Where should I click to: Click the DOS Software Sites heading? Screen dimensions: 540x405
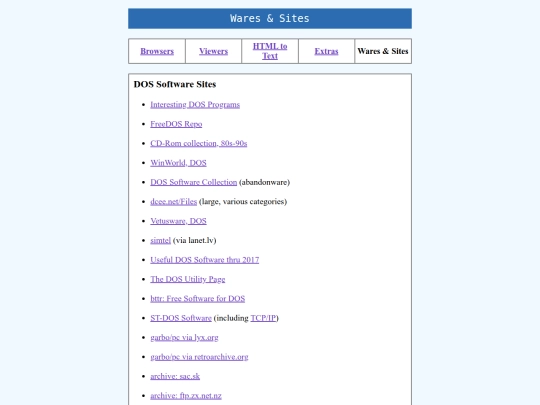[175, 84]
